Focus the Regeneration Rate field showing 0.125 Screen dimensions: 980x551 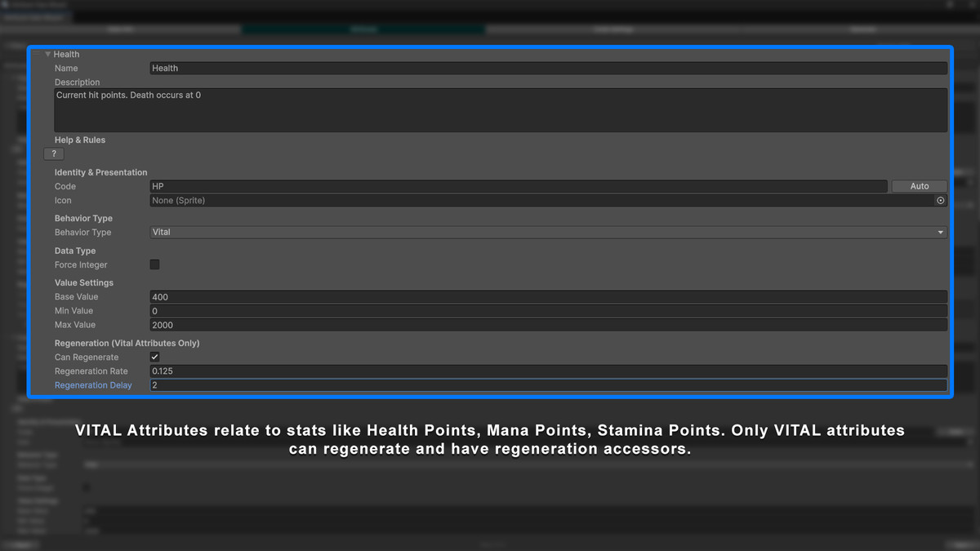(547, 371)
